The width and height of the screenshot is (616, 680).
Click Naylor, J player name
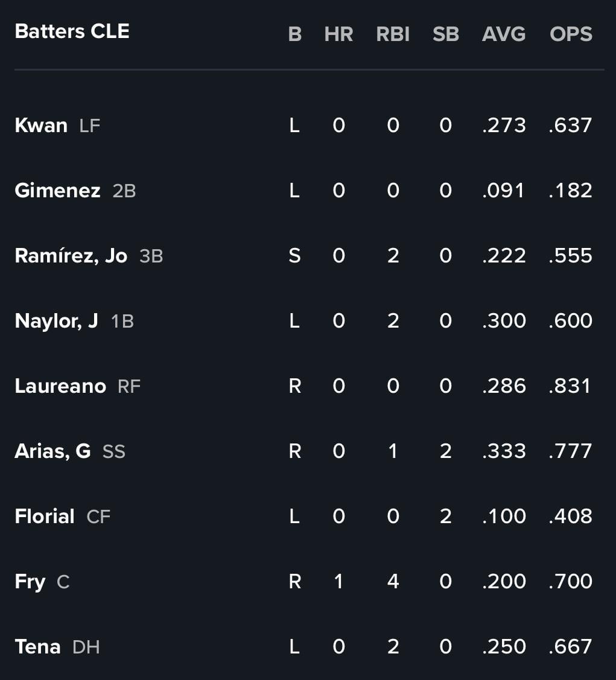56,321
